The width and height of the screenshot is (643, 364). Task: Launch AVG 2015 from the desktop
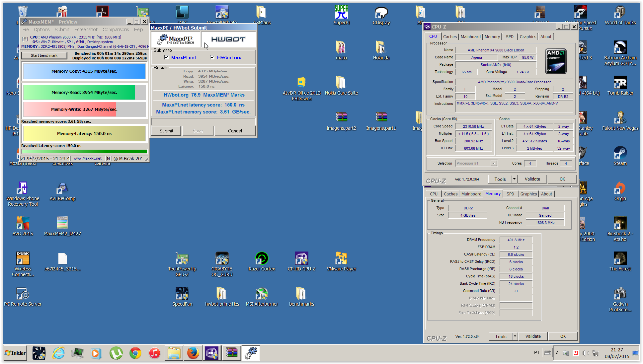23,227
